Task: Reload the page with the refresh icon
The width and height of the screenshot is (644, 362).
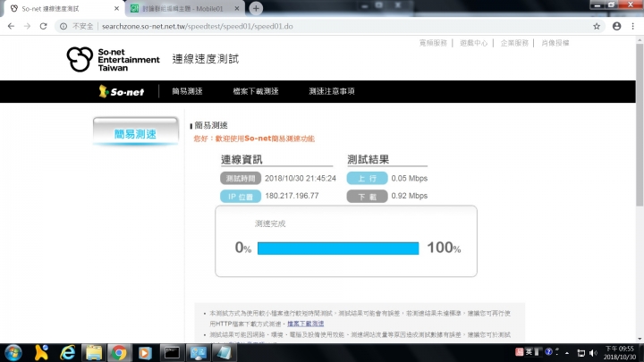Action: tap(43, 26)
